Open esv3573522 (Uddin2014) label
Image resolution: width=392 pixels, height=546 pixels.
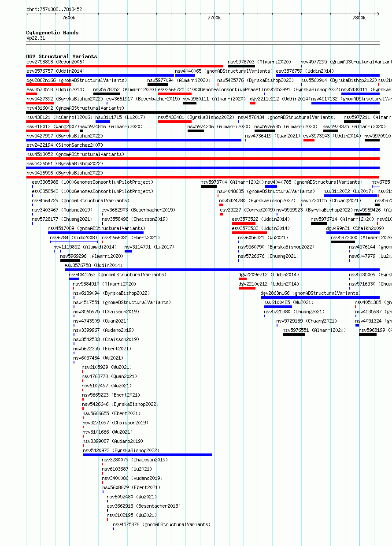tap(261, 219)
